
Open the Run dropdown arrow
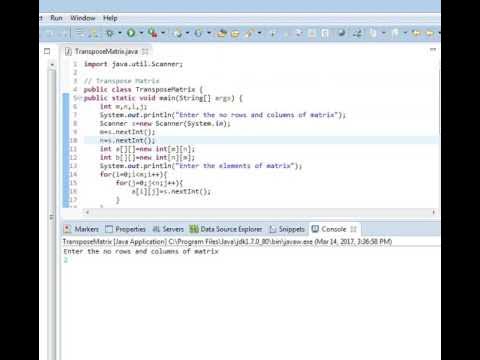(x=141, y=33)
